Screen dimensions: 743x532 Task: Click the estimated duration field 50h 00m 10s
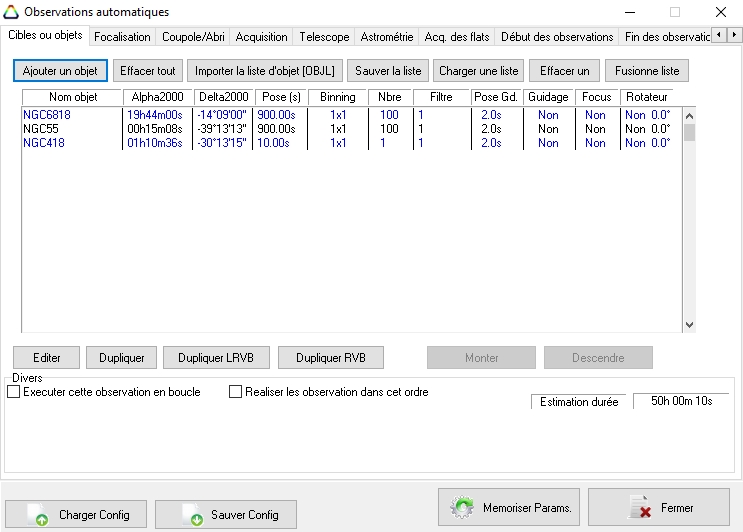[681, 401]
